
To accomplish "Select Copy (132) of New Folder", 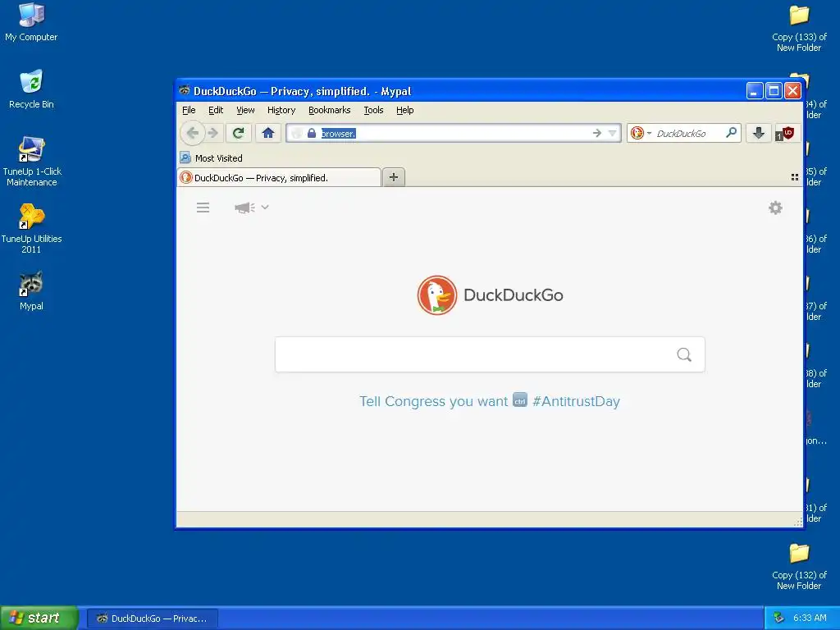I will [799, 567].
